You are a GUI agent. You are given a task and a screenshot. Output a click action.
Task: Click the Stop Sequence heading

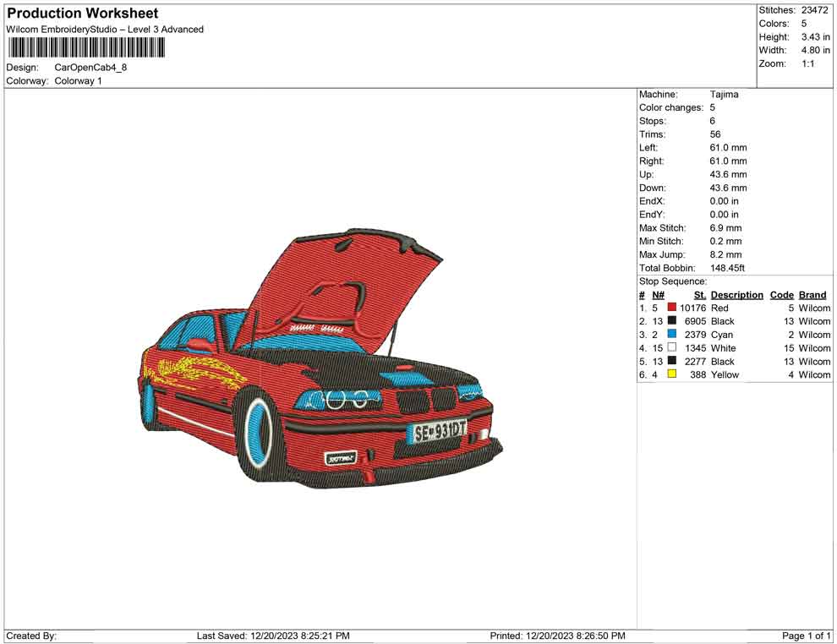tap(673, 281)
